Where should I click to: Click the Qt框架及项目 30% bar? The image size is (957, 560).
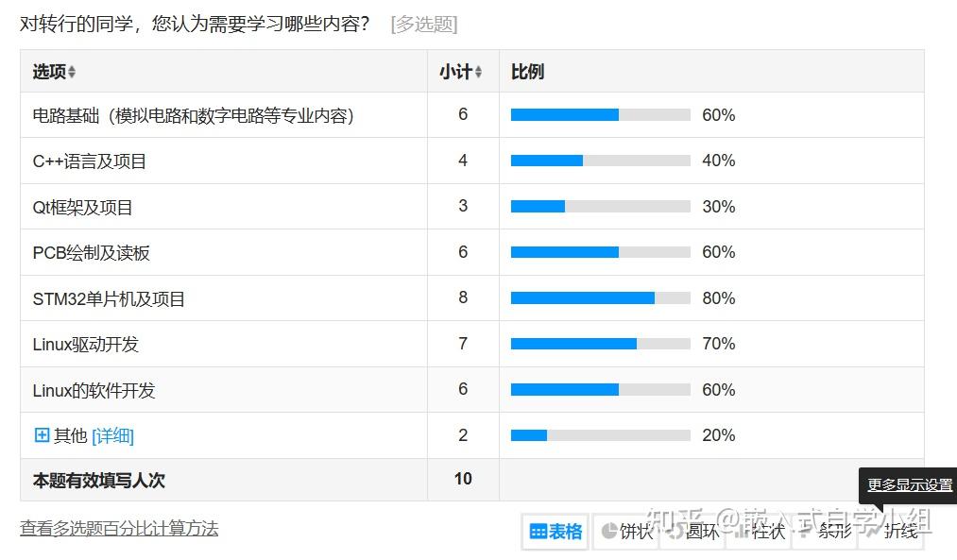(600, 207)
